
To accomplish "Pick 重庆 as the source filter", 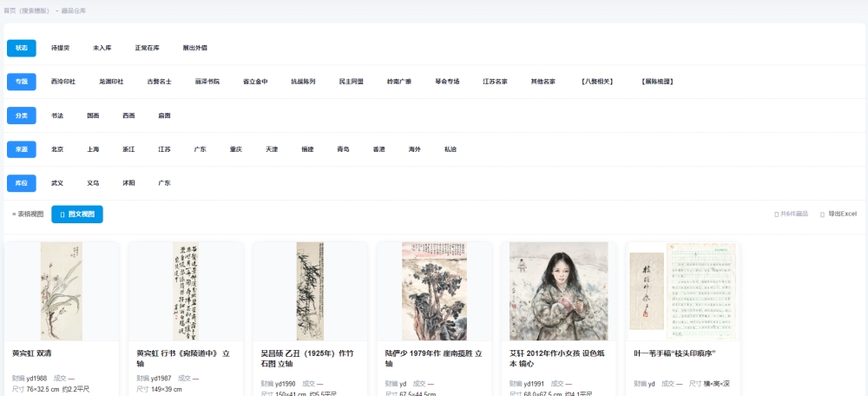I will tap(236, 149).
